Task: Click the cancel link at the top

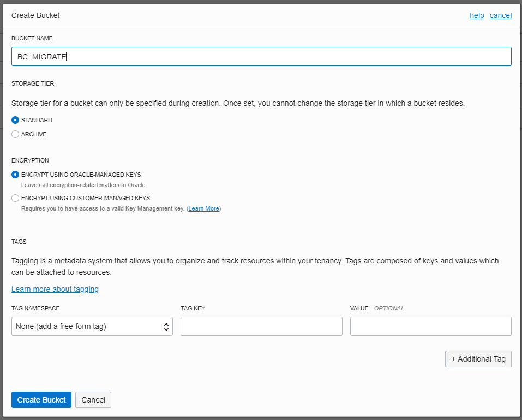Action: coord(500,15)
